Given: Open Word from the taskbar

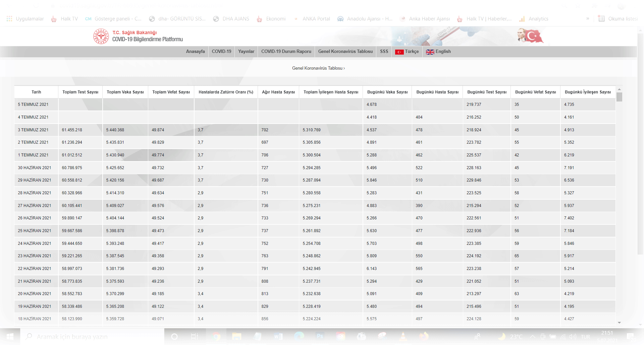Looking at the screenshot, I should pyautogui.click(x=278, y=336).
